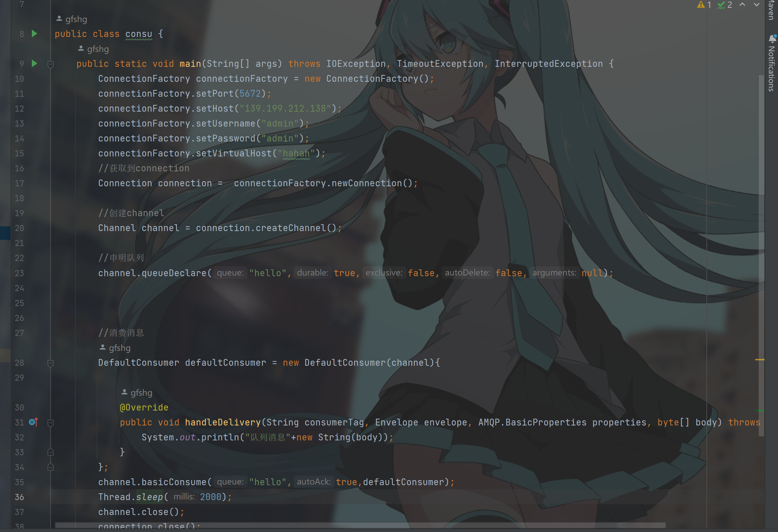Collapse the DefaultConsumer anonymous class fold
The height and width of the screenshot is (532, 778).
(51, 363)
